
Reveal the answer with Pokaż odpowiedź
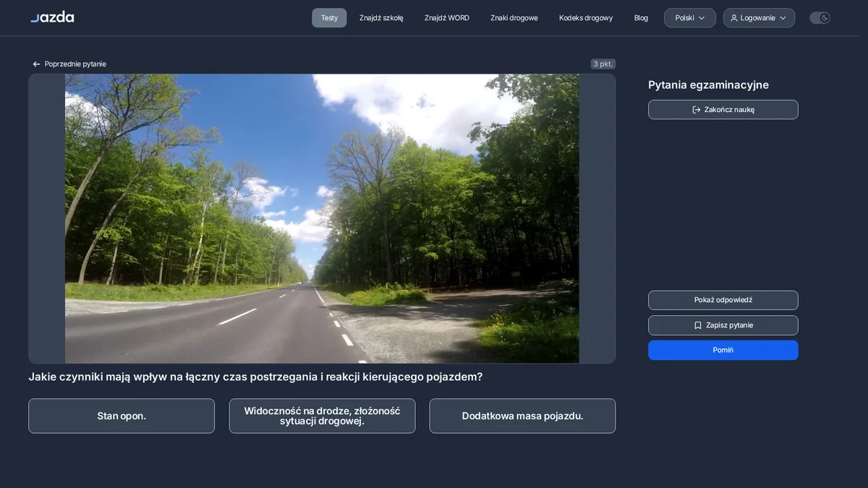[x=723, y=300]
